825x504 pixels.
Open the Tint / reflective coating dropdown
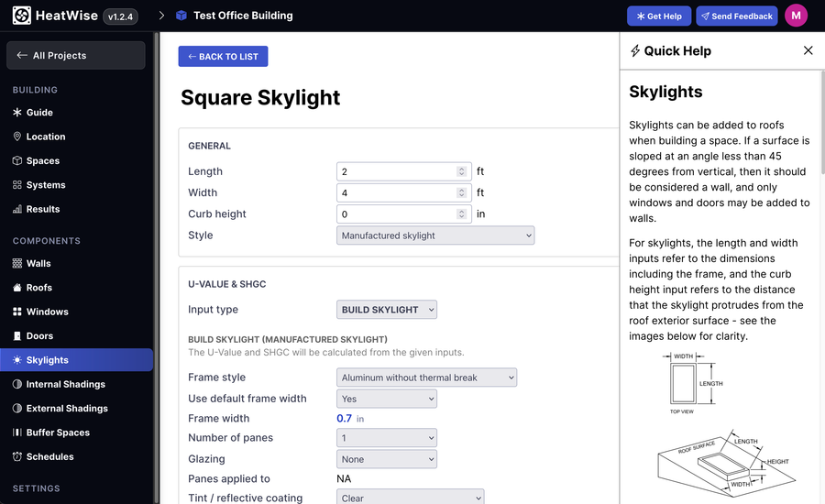coord(411,498)
